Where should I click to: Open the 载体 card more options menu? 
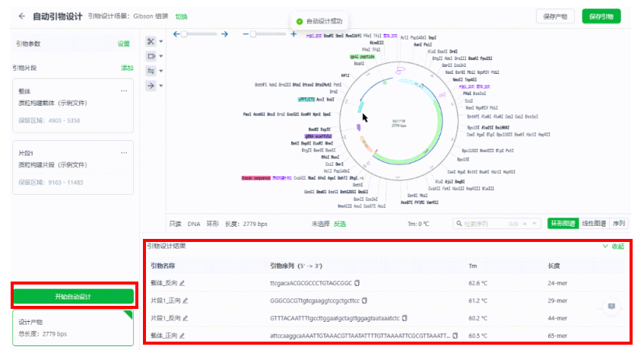(x=124, y=91)
